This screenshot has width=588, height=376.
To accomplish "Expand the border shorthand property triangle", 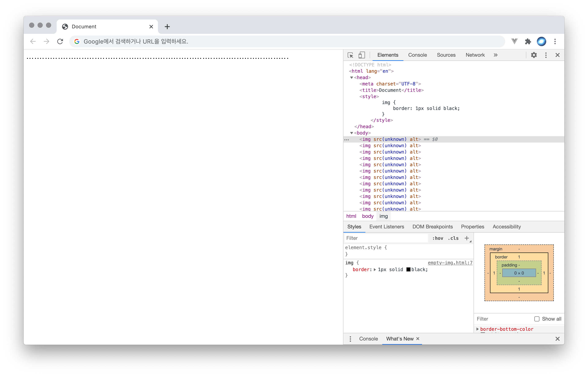I will (x=375, y=270).
